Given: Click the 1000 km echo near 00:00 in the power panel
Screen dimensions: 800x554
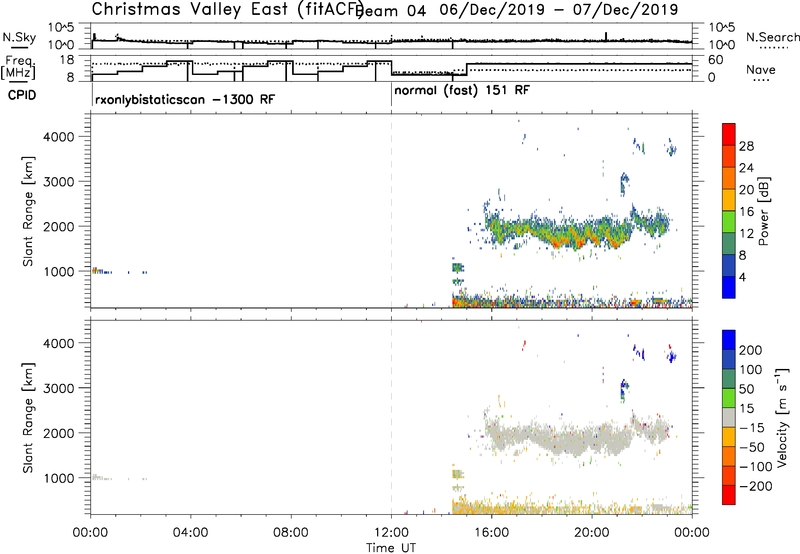Looking at the screenshot, I should [x=98, y=270].
